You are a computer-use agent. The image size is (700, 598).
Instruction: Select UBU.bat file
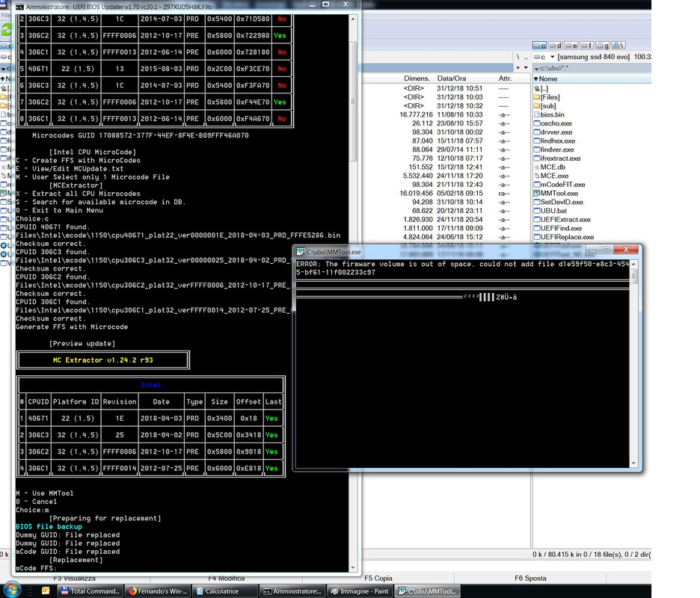coord(550,211)
